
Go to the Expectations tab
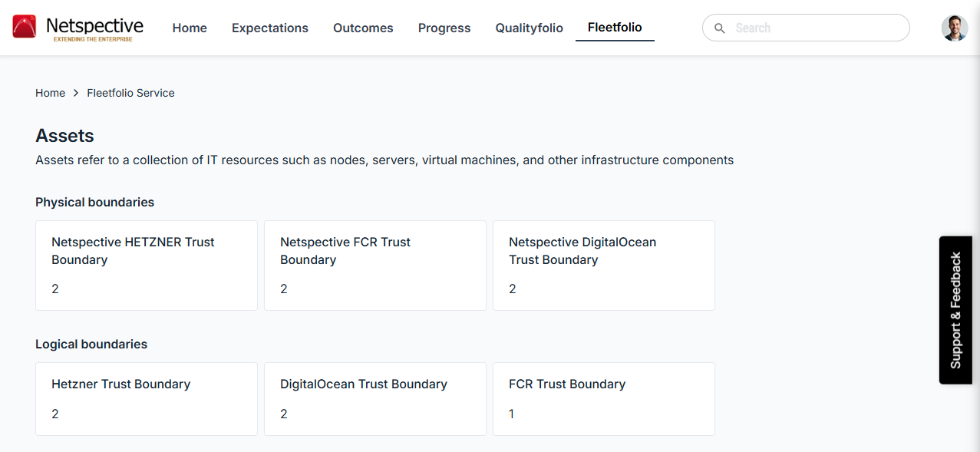click(270, 28)
